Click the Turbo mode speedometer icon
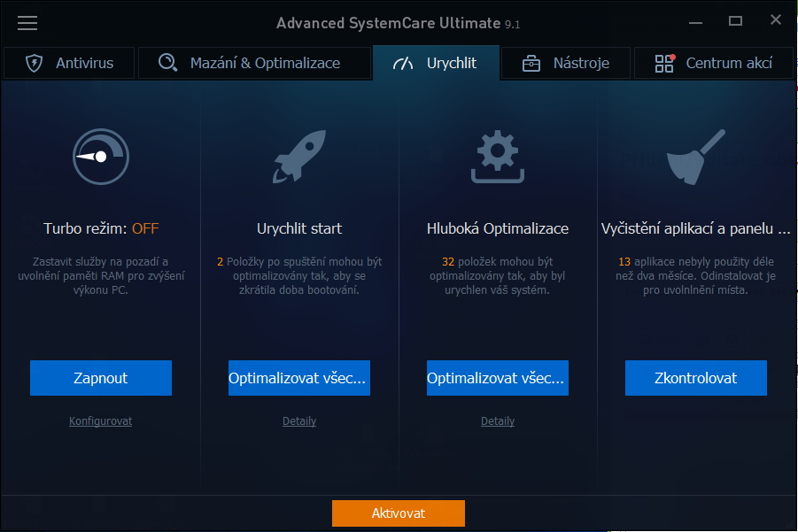The image size is (798, 532). tap(101, 157)
